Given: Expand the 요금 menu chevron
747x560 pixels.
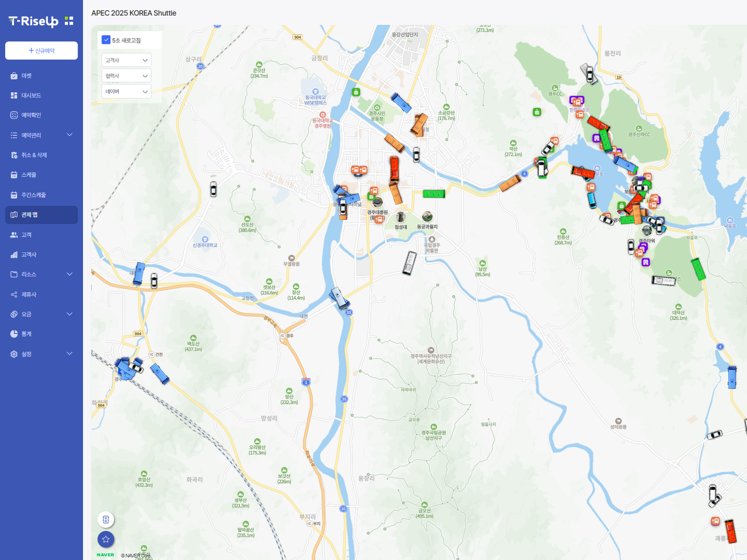Looking at the screenshot, I should [x=69, y=314].
